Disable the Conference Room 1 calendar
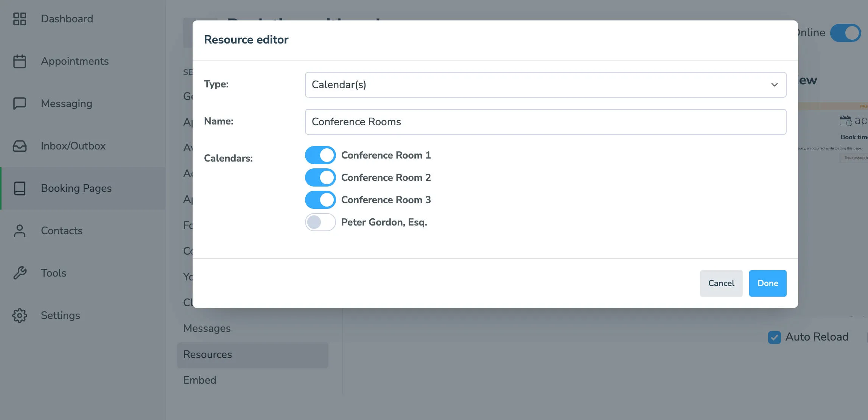Screen dimensions: 868x420 click(x=320, y=155)
